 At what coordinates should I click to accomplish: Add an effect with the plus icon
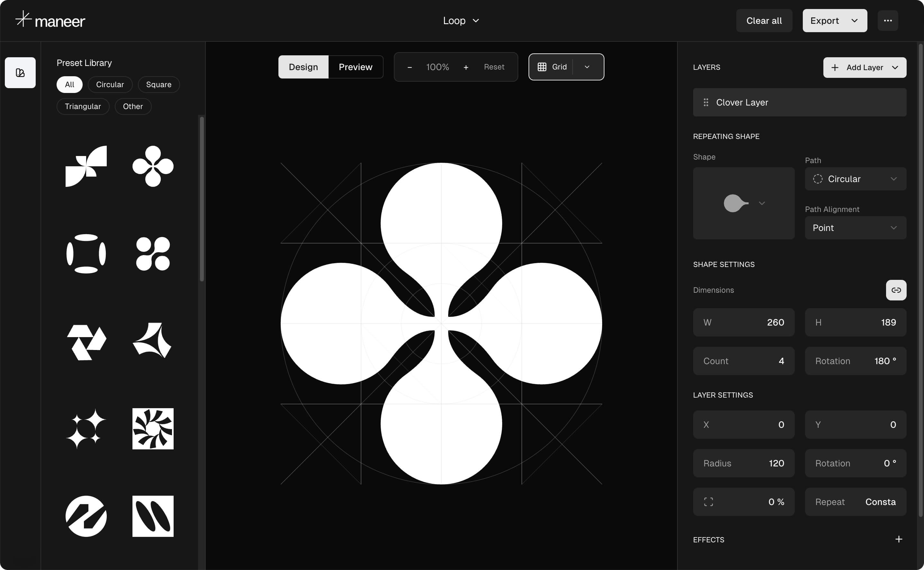coord(898,539)
